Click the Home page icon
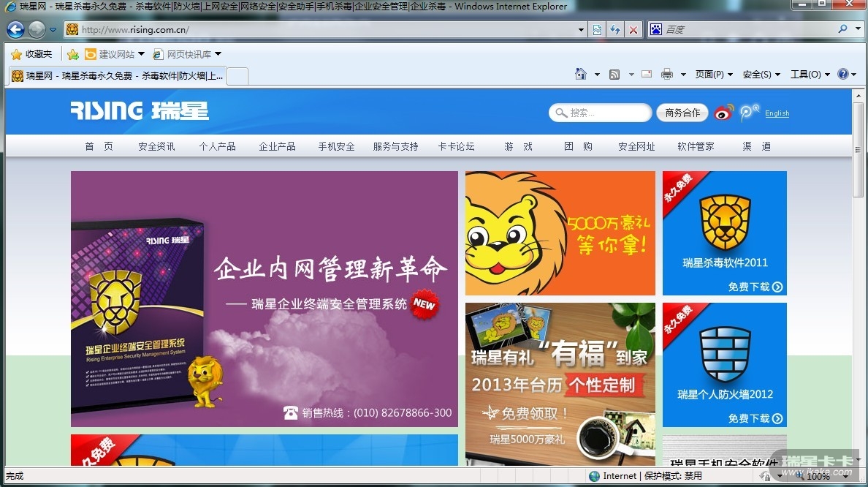The image size is (868, 487). (580, 74)
